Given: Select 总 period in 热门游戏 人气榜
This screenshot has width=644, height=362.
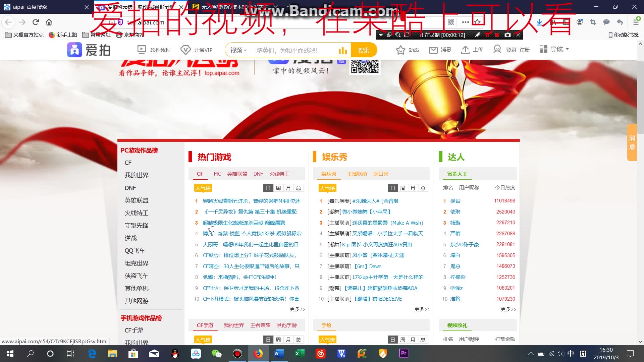Looking at the screenshot, I should coord(299,188).
